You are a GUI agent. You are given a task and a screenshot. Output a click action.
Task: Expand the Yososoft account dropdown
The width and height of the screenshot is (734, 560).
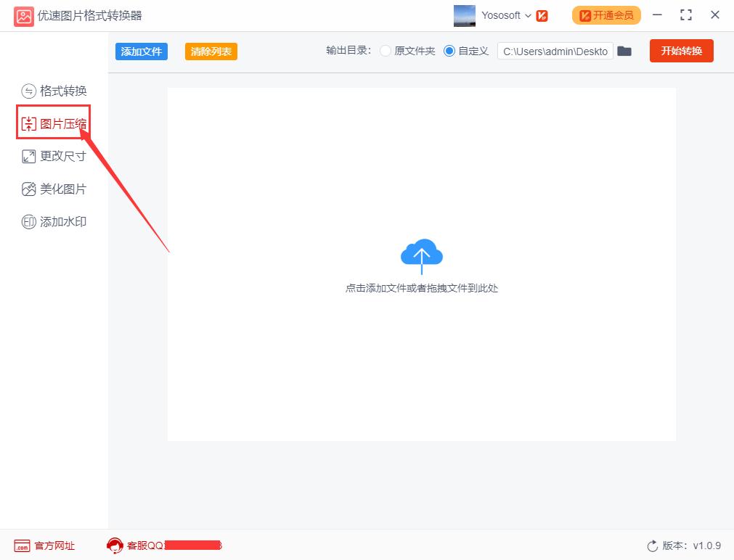(529, 15)
